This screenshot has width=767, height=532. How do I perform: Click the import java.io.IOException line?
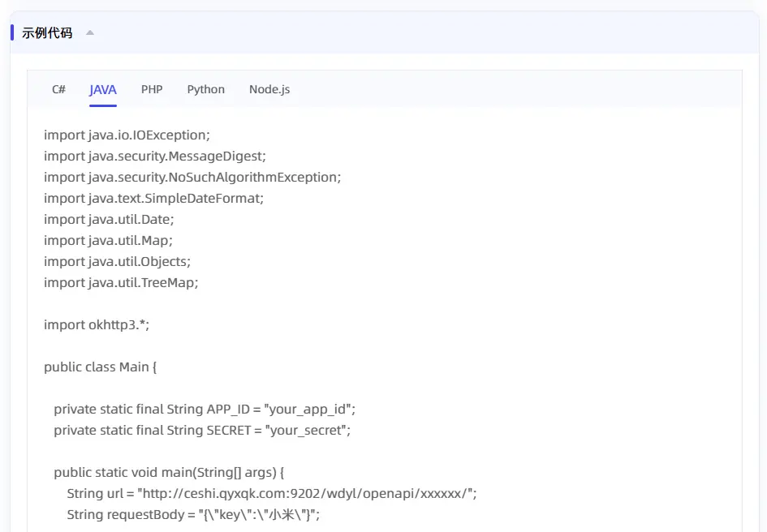[127, 135]
